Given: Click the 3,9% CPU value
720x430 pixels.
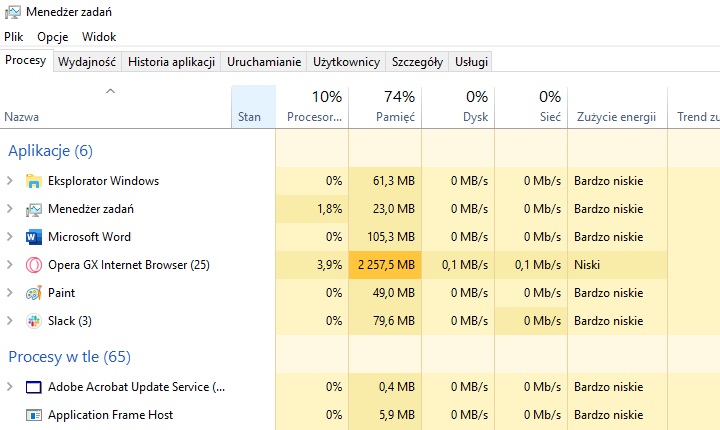Looking at the screenshot, I should [330, 265].
